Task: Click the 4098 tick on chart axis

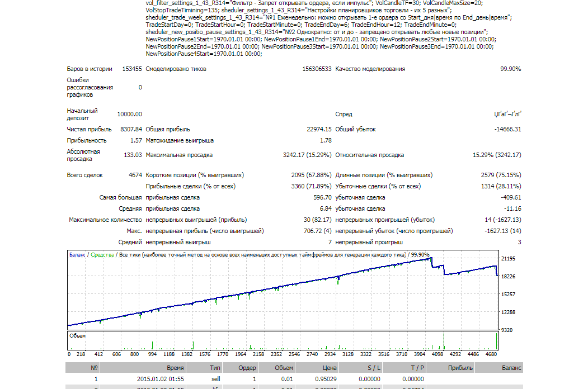Action: tap(438, 354)
